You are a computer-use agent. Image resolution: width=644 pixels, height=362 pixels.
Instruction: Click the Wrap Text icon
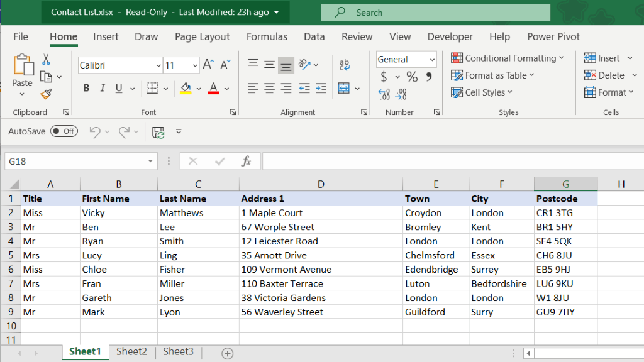pos(343,65)
